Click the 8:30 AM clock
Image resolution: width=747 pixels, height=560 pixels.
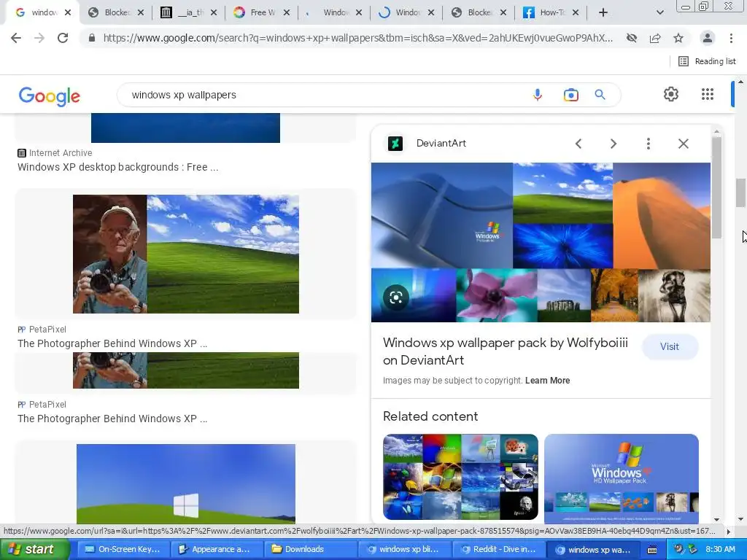pyautogui.click(x=720, y=549)
